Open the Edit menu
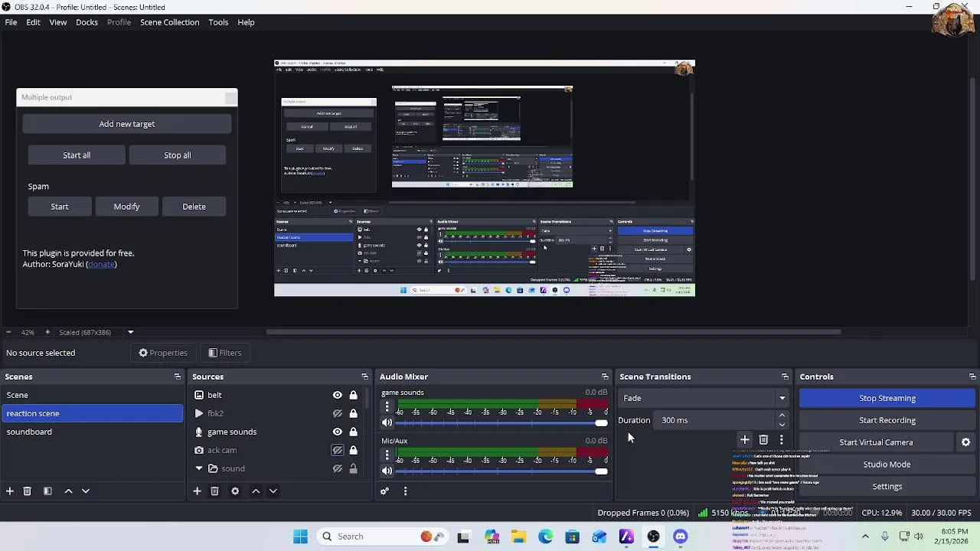 coord(33,22)
